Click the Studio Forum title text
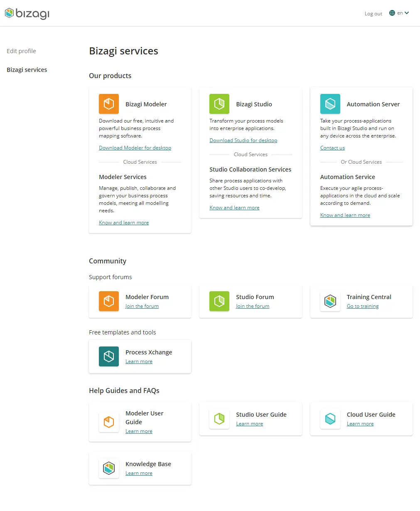The height and width of the screenshot is (511, 420). pos(255,297)
